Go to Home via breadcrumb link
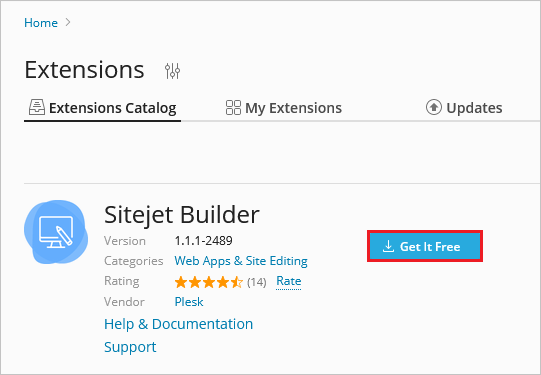This screenshot has width=541, height=375. click(41, 23)
